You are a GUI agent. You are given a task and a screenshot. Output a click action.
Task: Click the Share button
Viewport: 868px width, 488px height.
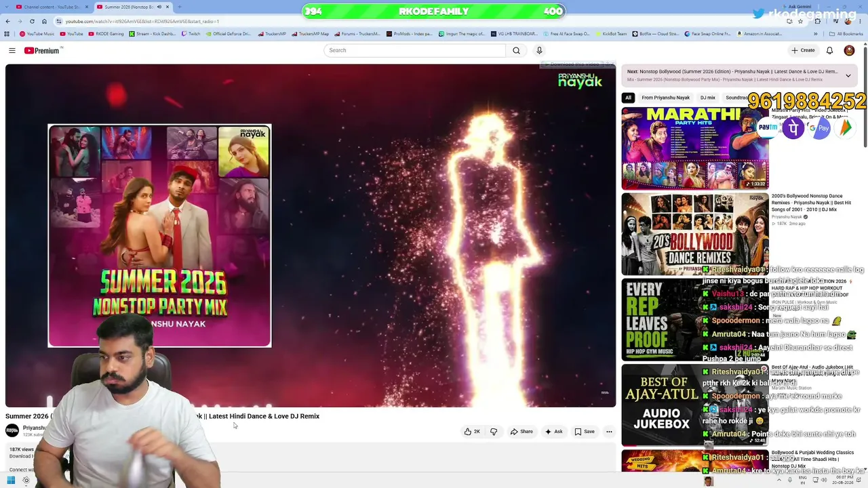point(521,432)
